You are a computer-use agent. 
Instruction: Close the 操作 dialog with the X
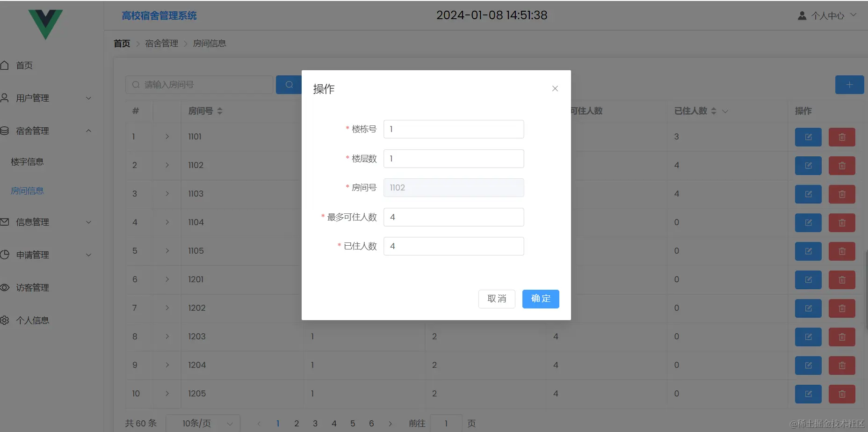point(555,88)
